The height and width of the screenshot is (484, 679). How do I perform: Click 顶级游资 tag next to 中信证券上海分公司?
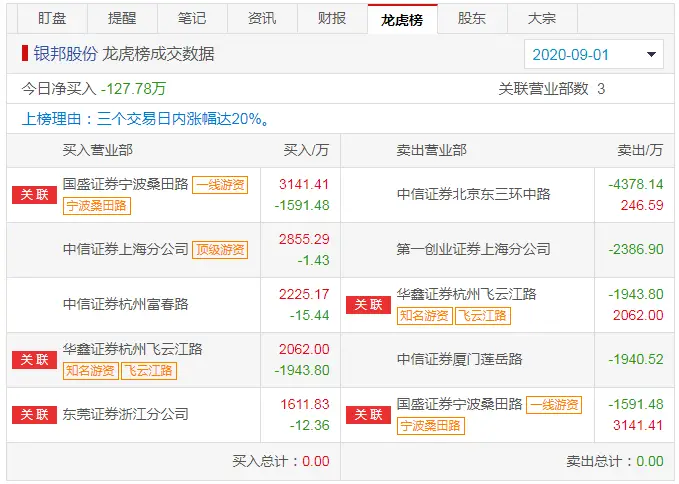[220, 250]
